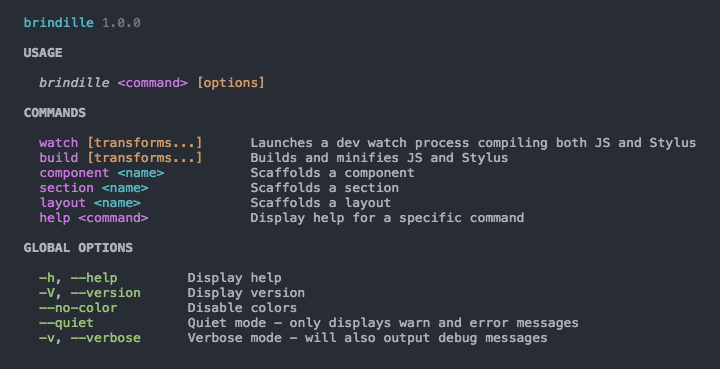This screenshot has width=720, height=369.
Task: Click the --help option flag
Action: (x=94, y=278)
